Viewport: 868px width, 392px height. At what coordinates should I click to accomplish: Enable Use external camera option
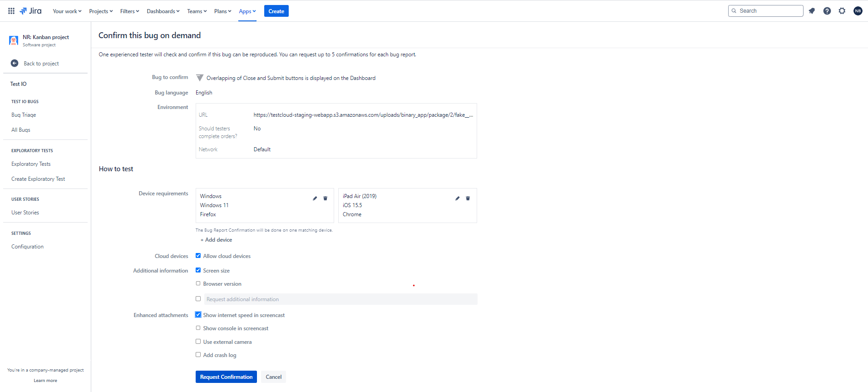198,342
